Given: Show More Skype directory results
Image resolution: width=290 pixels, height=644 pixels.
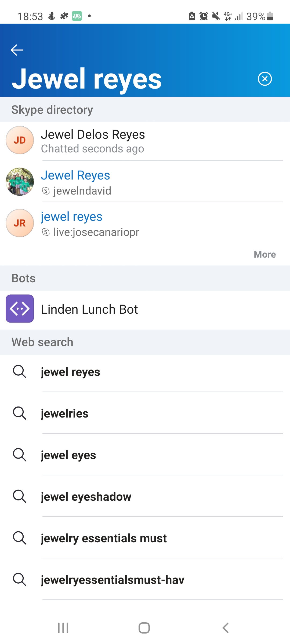Looking at the screenshot, I should 264,254.
